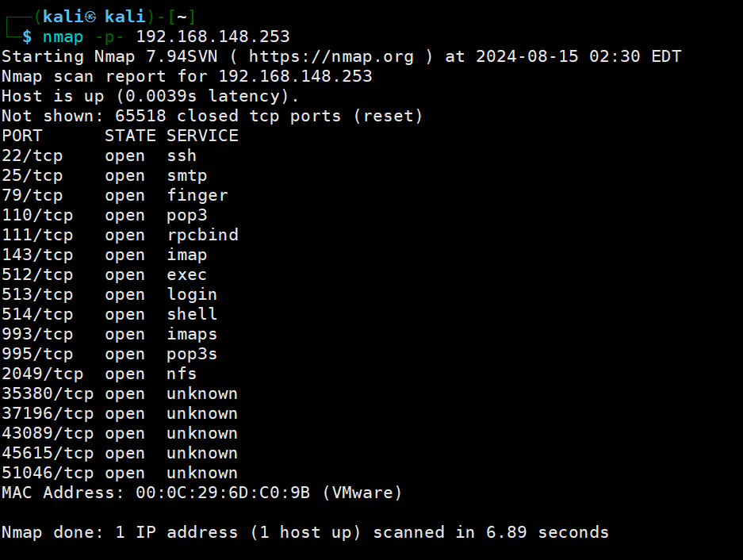The width and height of the screenshot is (743, 560).
Task: Click the nmap command in the prompt
Action: point(63,37)
